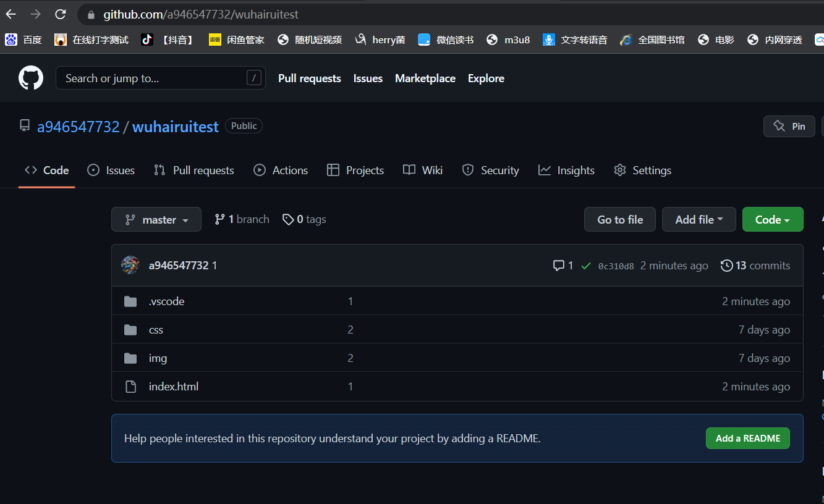Open the .vscode folder

pyautogui.click(x=166, y=301)
